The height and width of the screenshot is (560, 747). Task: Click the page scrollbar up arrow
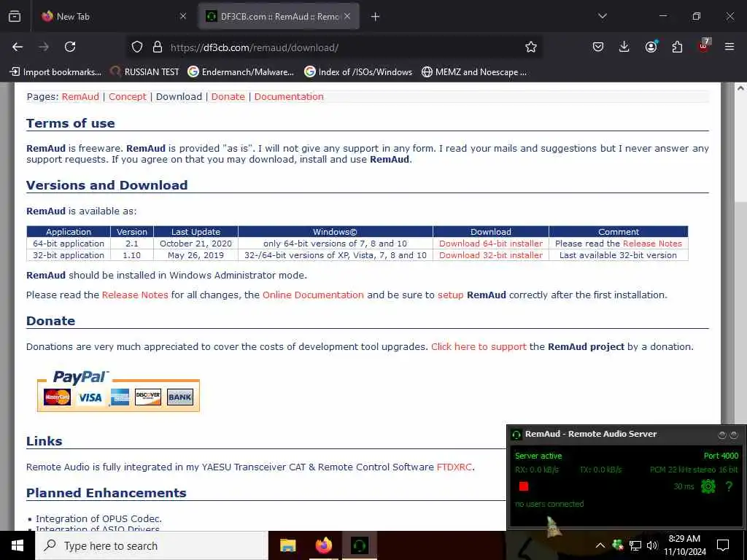coord(740,88)
